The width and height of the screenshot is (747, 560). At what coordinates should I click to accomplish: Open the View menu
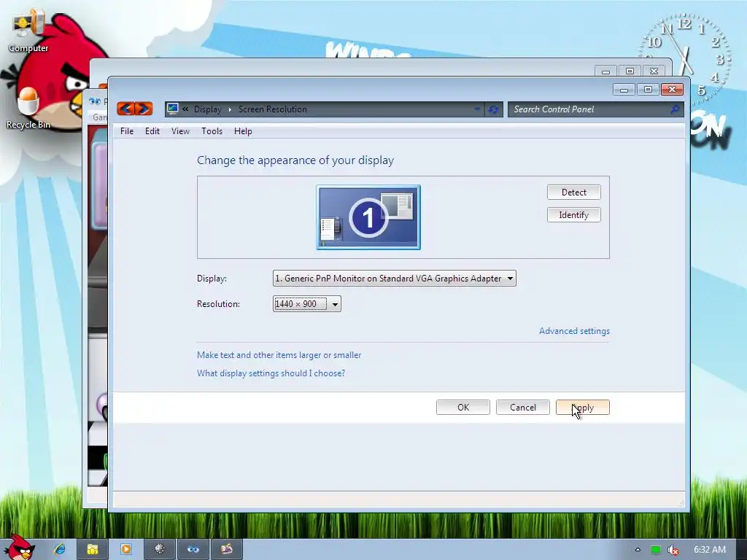tap(181, 131)
